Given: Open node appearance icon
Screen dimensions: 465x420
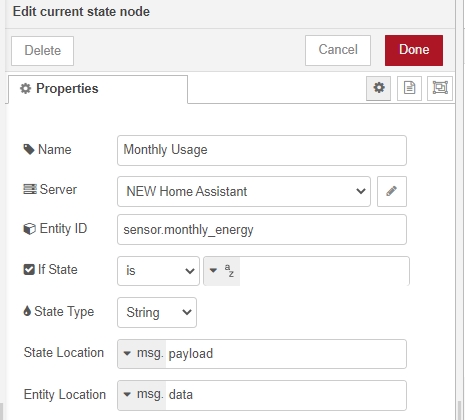Looking at the screenshot, I should [x=440, y=88].
